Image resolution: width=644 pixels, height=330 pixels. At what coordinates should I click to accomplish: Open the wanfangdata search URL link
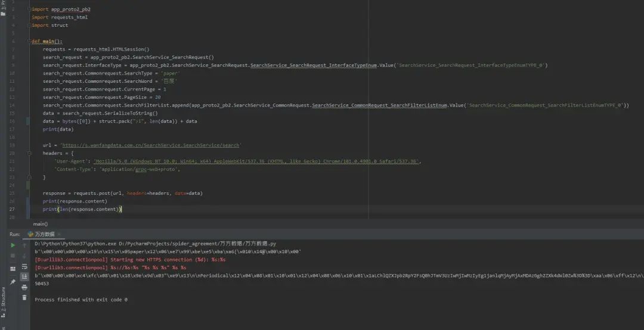coord(151,145)
